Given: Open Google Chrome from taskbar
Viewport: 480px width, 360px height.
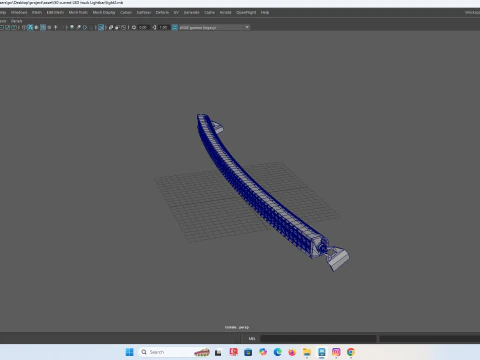Looking at the screenshot, I should pyautogui.click(x=351, y=352).
